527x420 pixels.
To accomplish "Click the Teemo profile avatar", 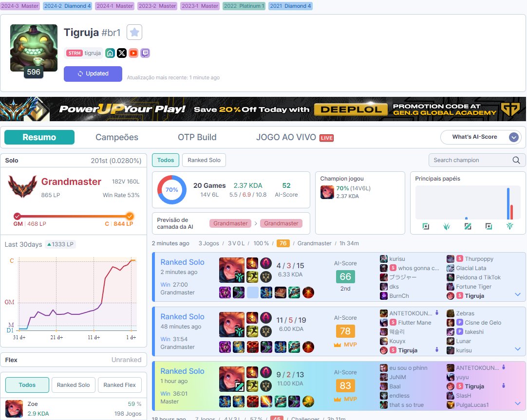I will [34, 48].
